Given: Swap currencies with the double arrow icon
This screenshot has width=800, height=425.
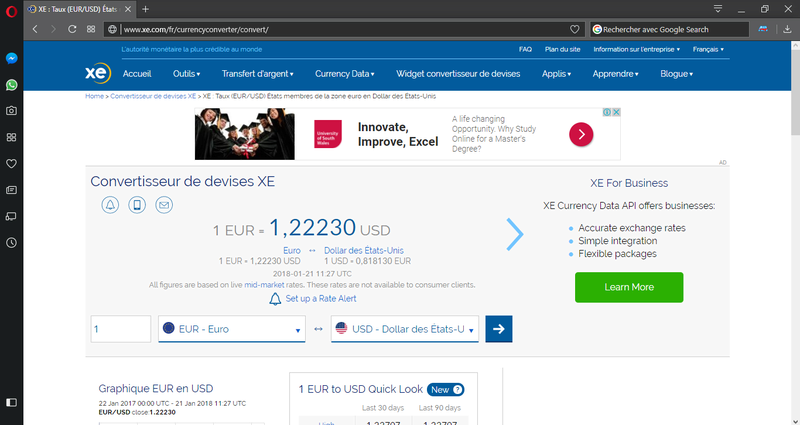Looking at the screenshot, I should point(318,329).
